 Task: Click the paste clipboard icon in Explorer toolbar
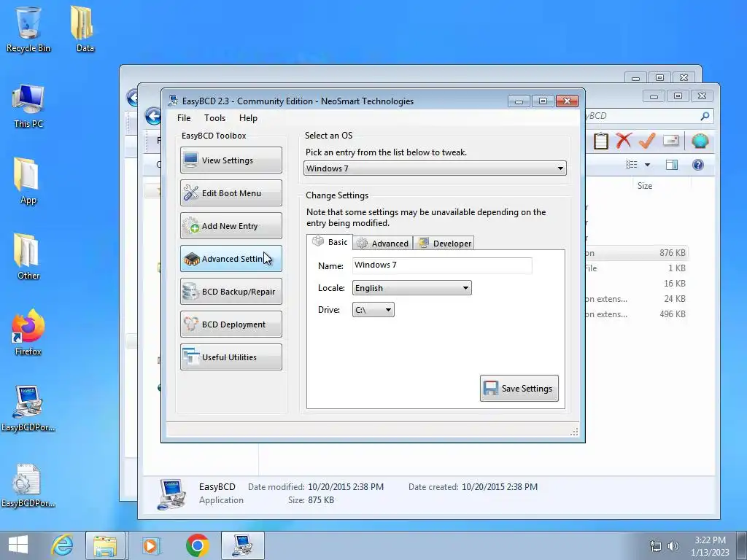(601, 141)
